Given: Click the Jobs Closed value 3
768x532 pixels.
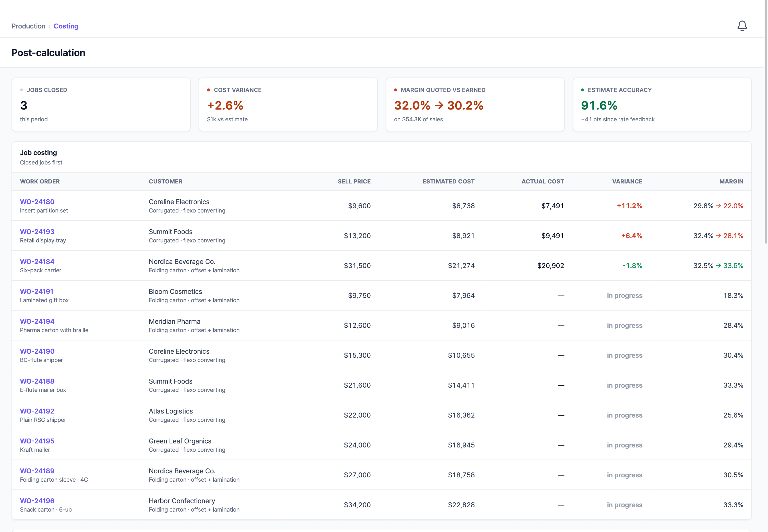Looking at the screenshot, I should tap(24, 105).
